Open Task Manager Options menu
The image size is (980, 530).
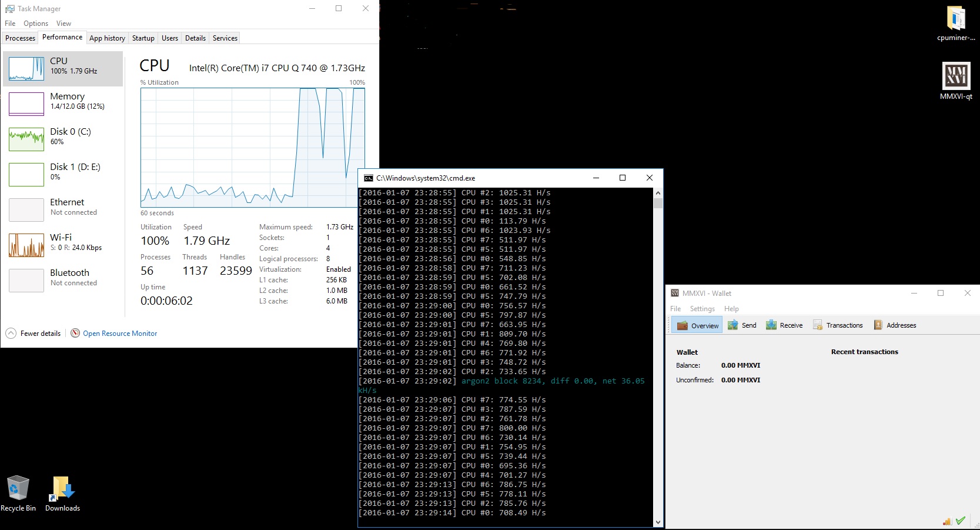point(36,24)
